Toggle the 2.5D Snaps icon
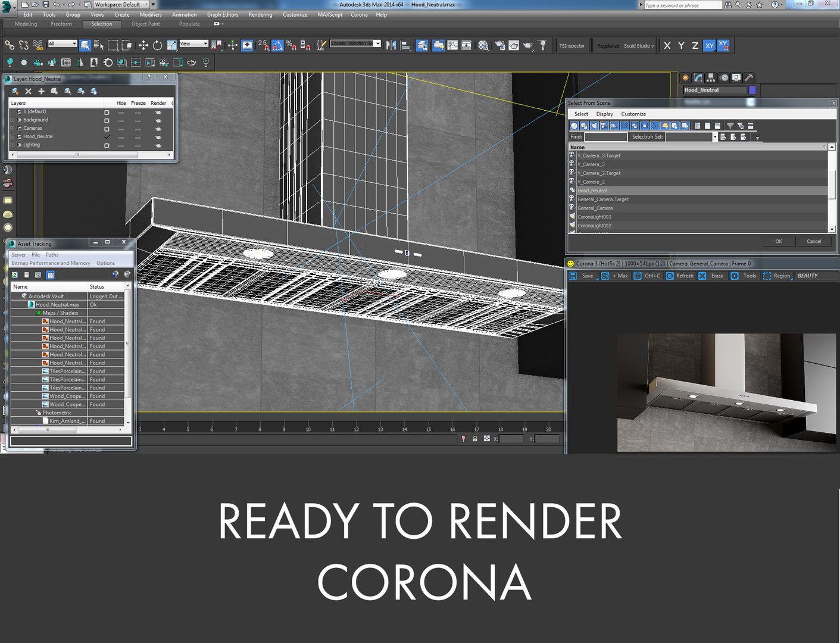Image resolution: width=840 pixels, height=643 pixels. (x=263, y=45)
